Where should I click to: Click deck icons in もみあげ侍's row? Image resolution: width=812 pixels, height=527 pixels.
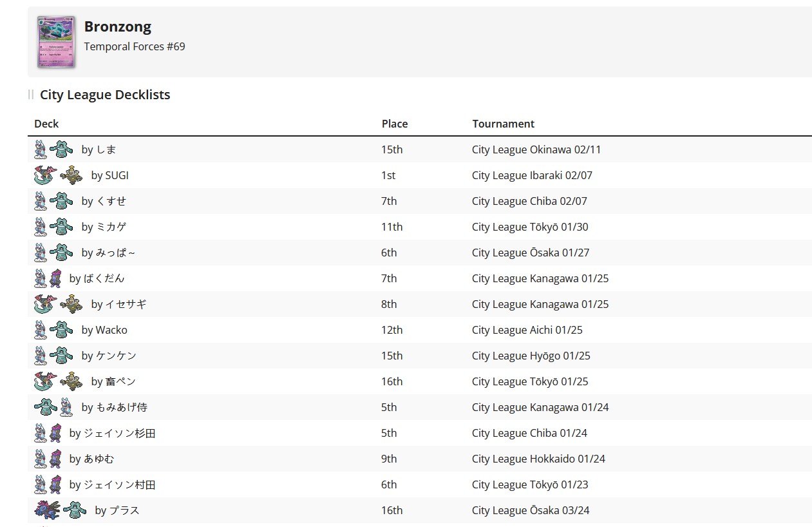pos(54,407)
